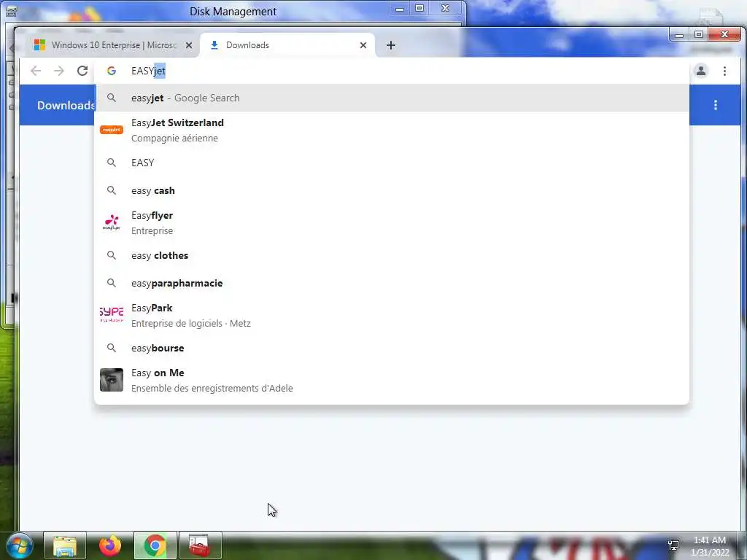Maximize the Disk Management window
This screenshot has height=560, width=747.
pos(419,8)
